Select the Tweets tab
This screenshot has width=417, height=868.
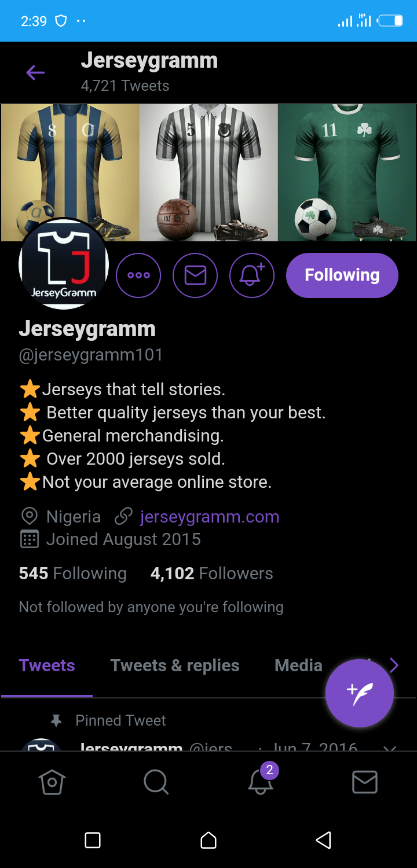coord(47,665)
